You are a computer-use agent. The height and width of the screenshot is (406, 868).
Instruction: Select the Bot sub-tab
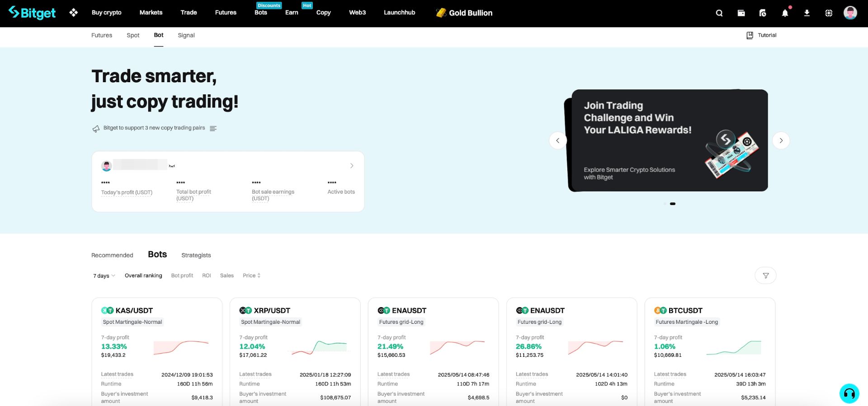tap(159, 35)
